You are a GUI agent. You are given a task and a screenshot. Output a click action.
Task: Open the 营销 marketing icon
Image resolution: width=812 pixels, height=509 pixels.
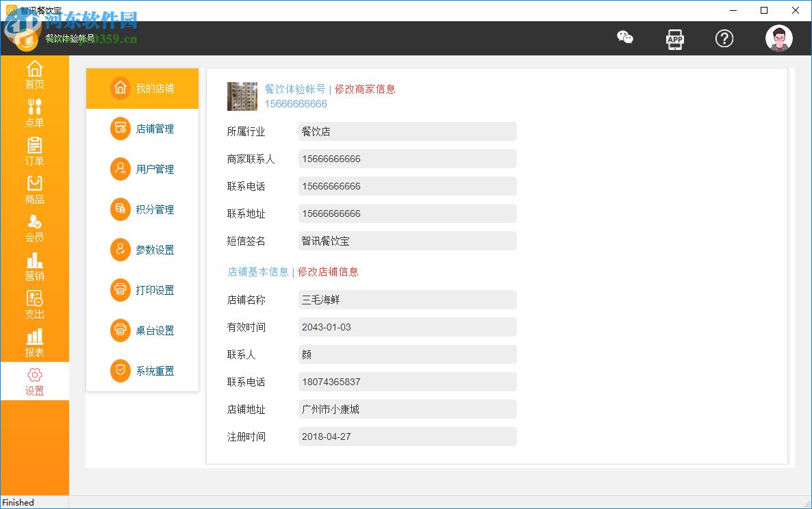tap(34, 267)
